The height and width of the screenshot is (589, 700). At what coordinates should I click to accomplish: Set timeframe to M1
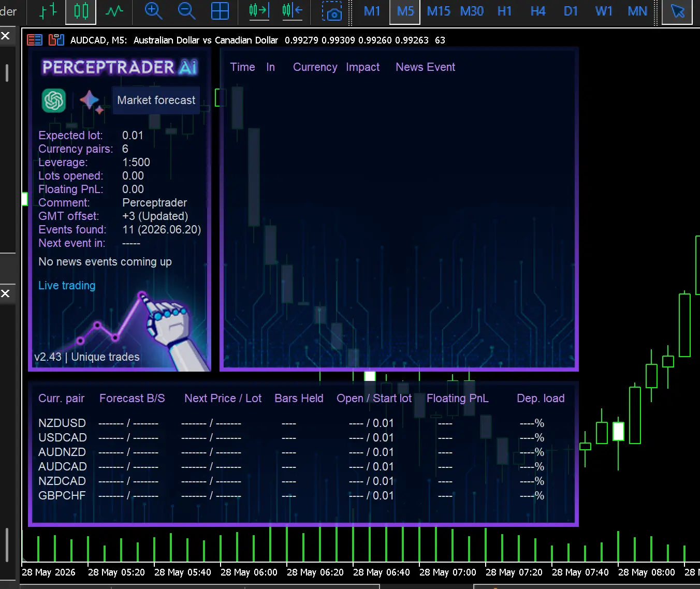pos(372,11)
